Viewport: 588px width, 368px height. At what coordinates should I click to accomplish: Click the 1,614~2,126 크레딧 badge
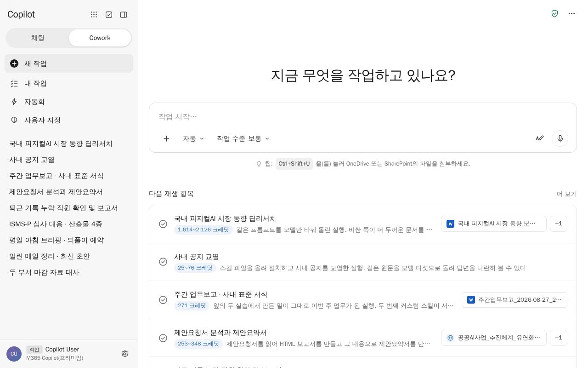pos(204,230)
